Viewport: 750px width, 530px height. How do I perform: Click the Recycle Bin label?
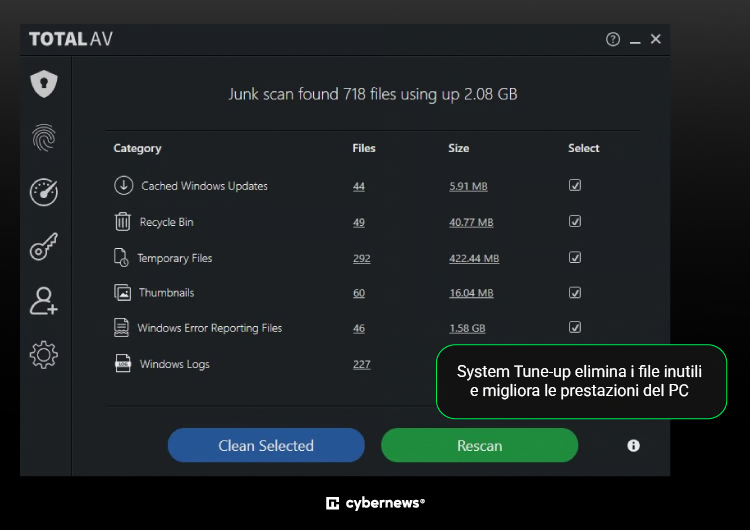166,222
